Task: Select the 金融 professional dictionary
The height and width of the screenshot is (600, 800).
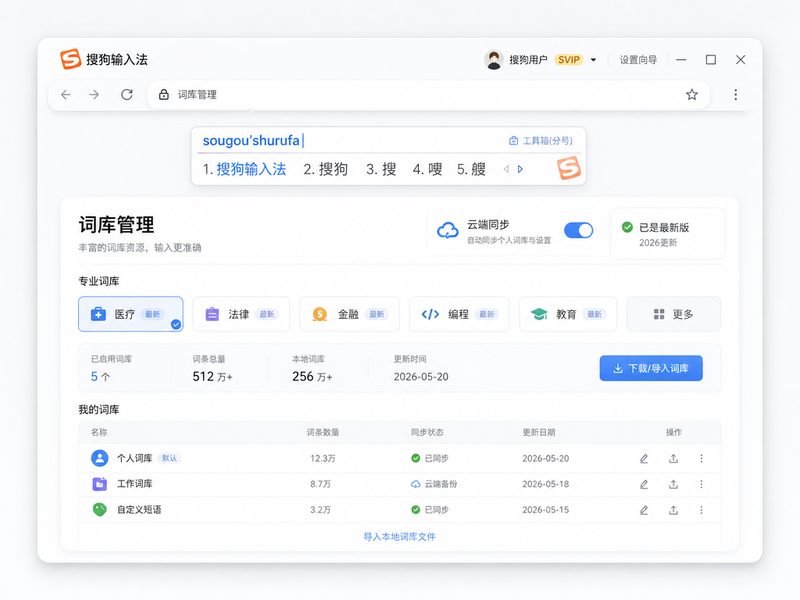Action: (x=349, y=314)
